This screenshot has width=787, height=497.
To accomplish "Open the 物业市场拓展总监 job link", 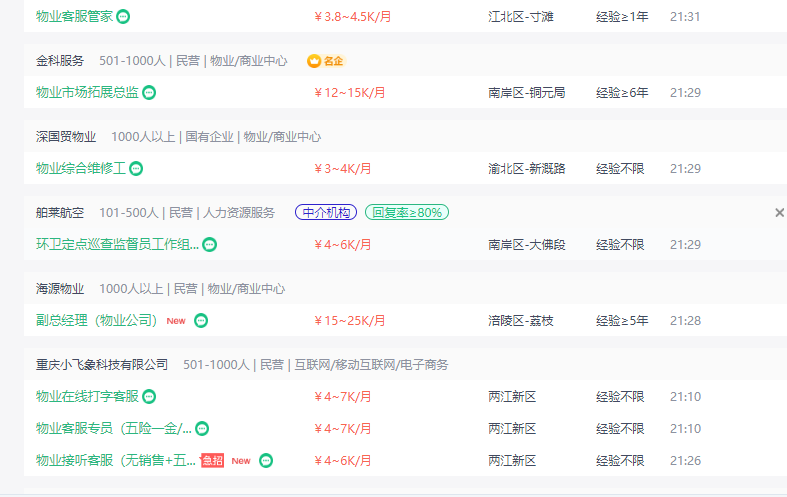I will tap(87, 92).
